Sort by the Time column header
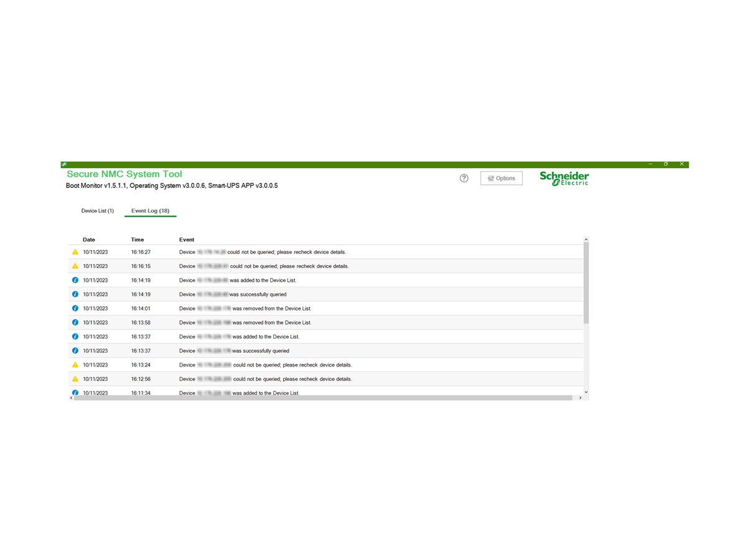Viewport: 747px width, 560px height. (x=138, y=240)
